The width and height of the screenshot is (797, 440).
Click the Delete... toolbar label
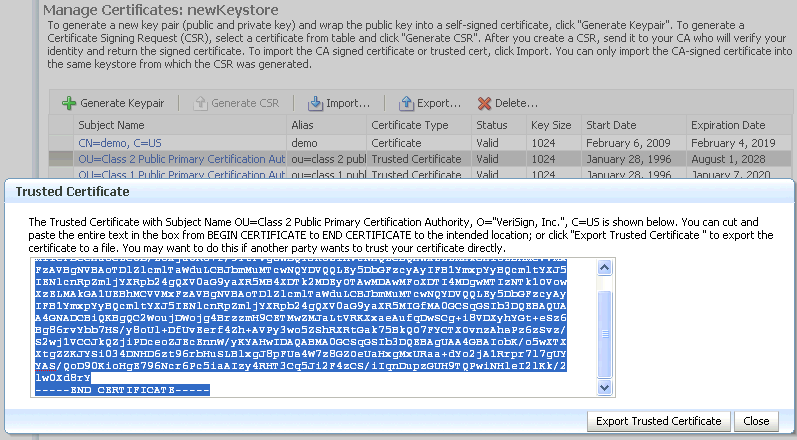tap(516, 103)
